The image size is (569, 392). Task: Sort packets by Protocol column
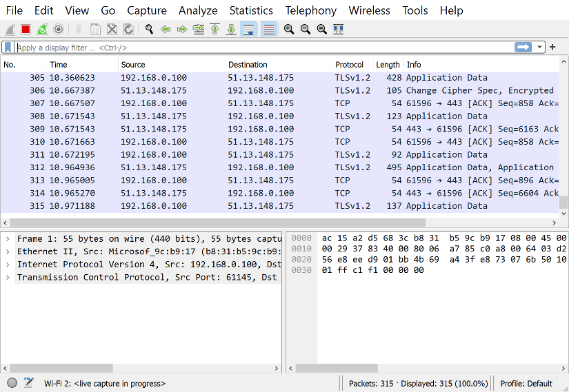pyautogui.click(x=353, y=65)
